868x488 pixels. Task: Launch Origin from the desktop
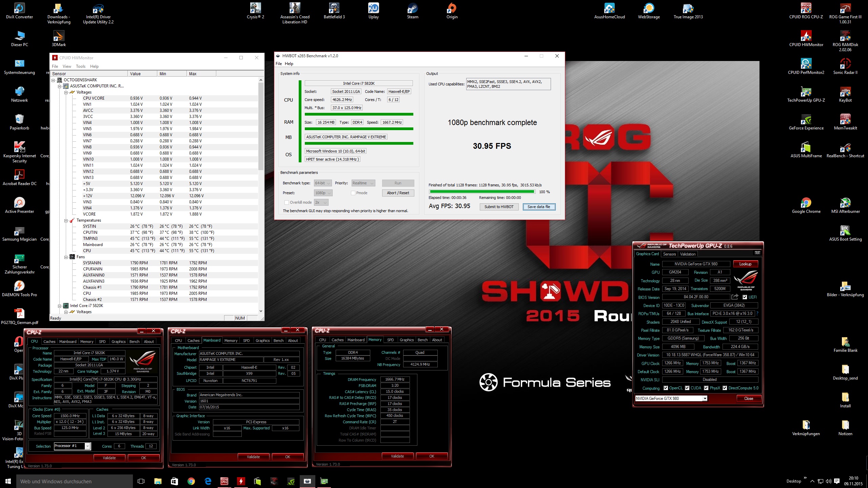pos(452,11)
